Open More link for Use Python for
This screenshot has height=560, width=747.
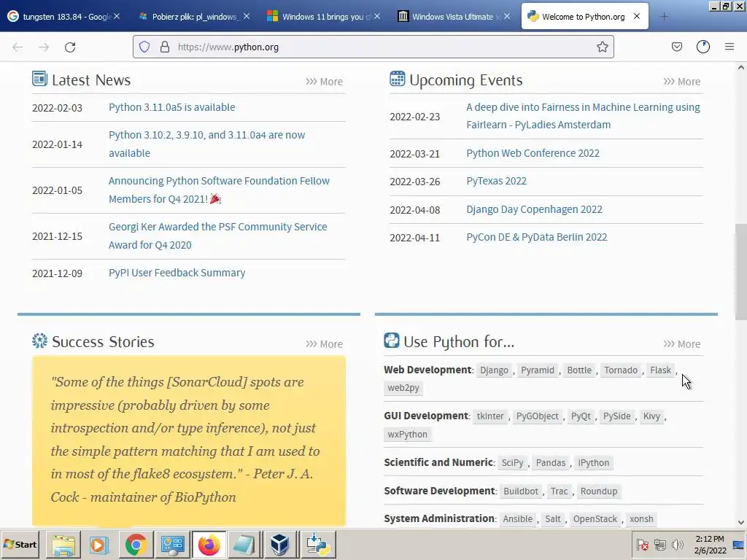click(682, 344)
